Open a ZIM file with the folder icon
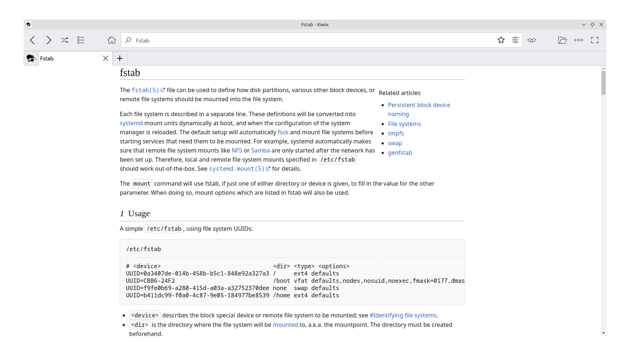Image resolution: width=630 pixels, height=364 pixels. coord(562,40)
